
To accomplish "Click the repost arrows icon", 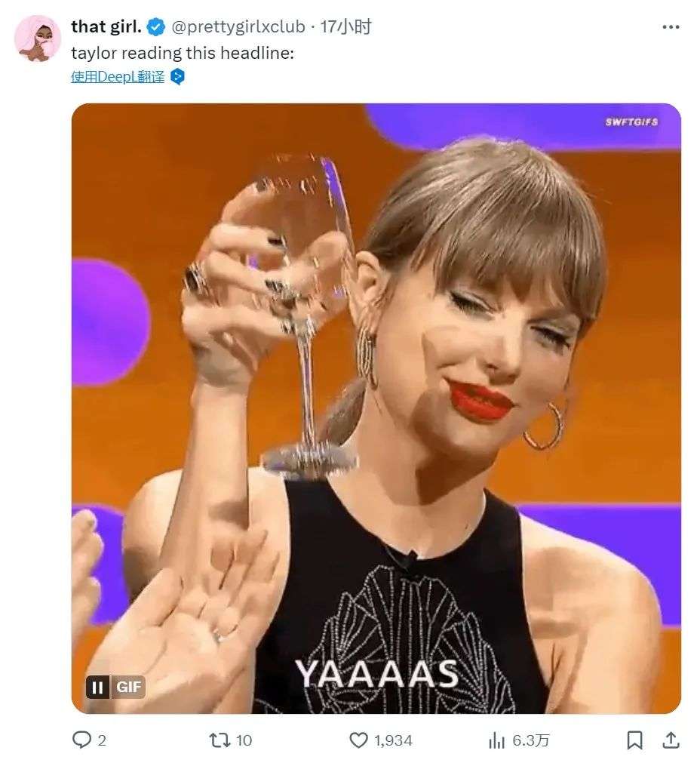I will 220,740.
